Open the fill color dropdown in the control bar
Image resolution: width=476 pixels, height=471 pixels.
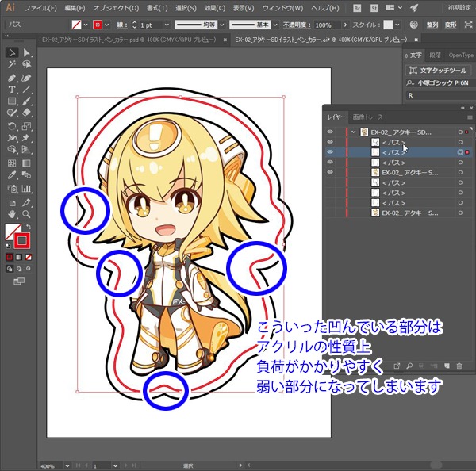(x=86, y=25)
